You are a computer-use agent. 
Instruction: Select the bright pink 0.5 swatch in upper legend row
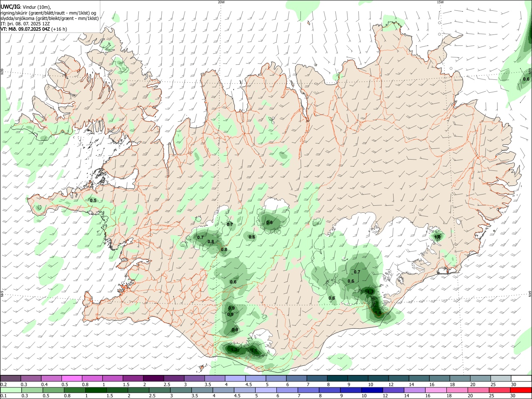pyautogui.click(x=71, y=378)
